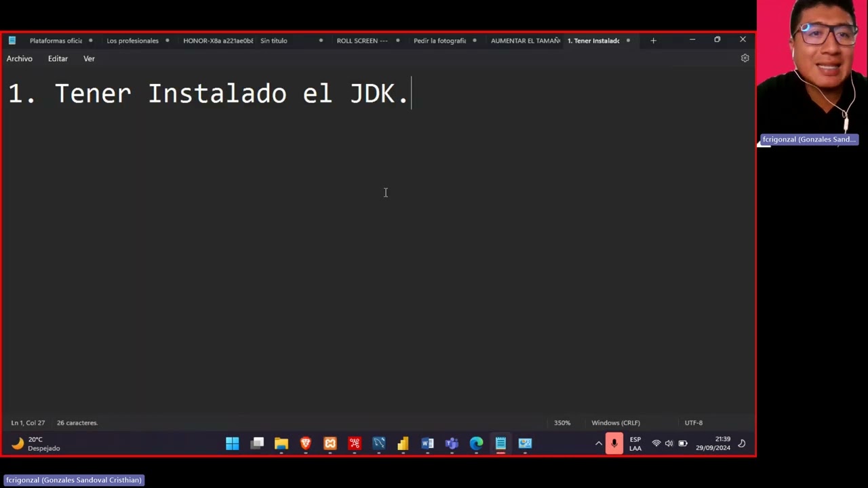Add a new Notepad tab

coord(653,41)
